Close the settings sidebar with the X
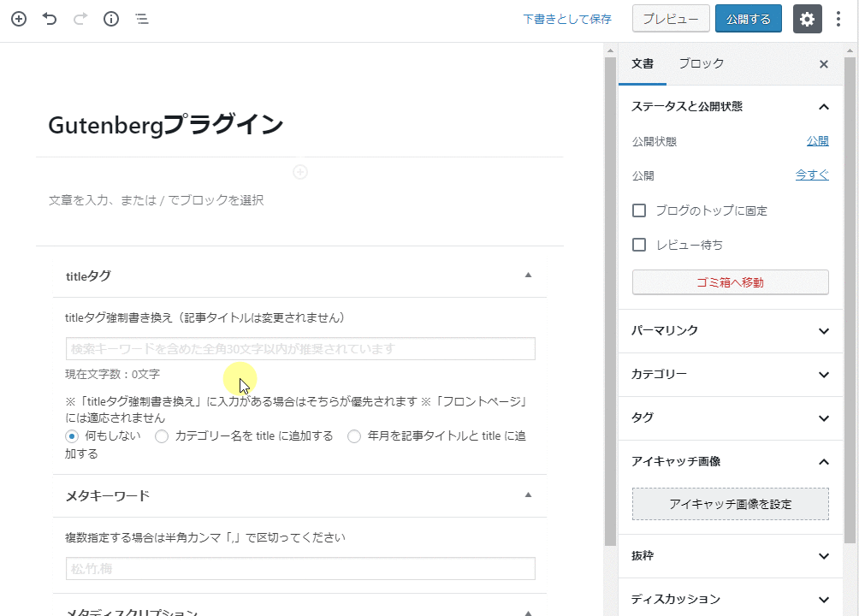 click(823, 64)
